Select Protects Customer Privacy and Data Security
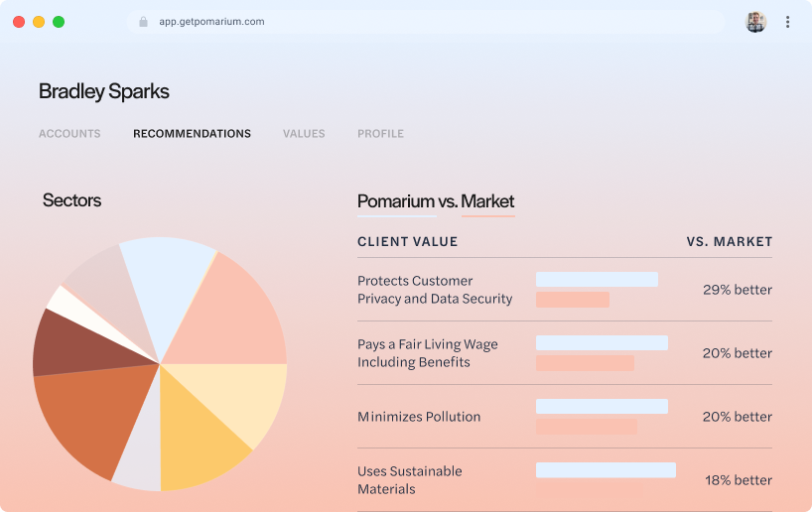The height and width of the screenshot is (512, 812). [x=435, y=290]
